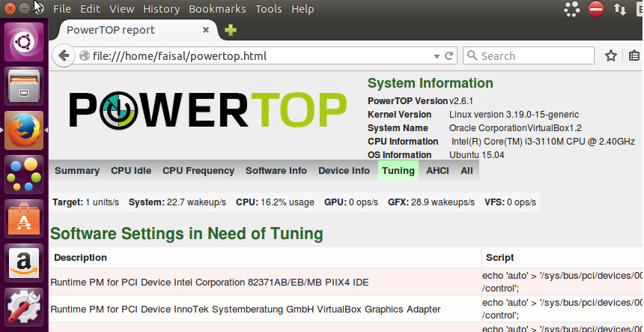Click the address bar URL field
644x332 pixels.
263,56
